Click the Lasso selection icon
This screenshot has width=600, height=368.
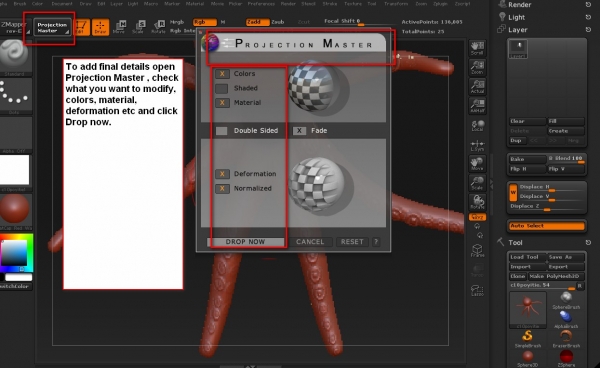point(477,290)
